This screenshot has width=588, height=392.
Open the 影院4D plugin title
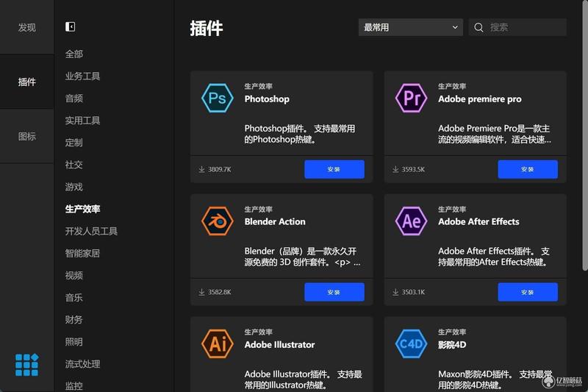pos(452,344)
